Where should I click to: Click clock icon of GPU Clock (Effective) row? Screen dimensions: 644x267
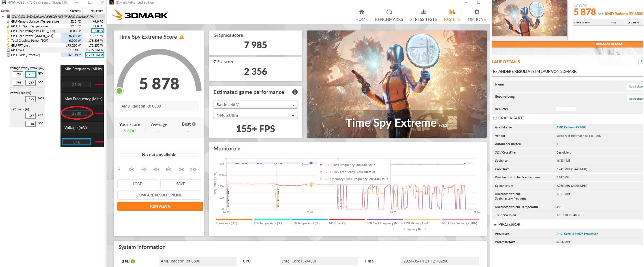tap(8, 55)
